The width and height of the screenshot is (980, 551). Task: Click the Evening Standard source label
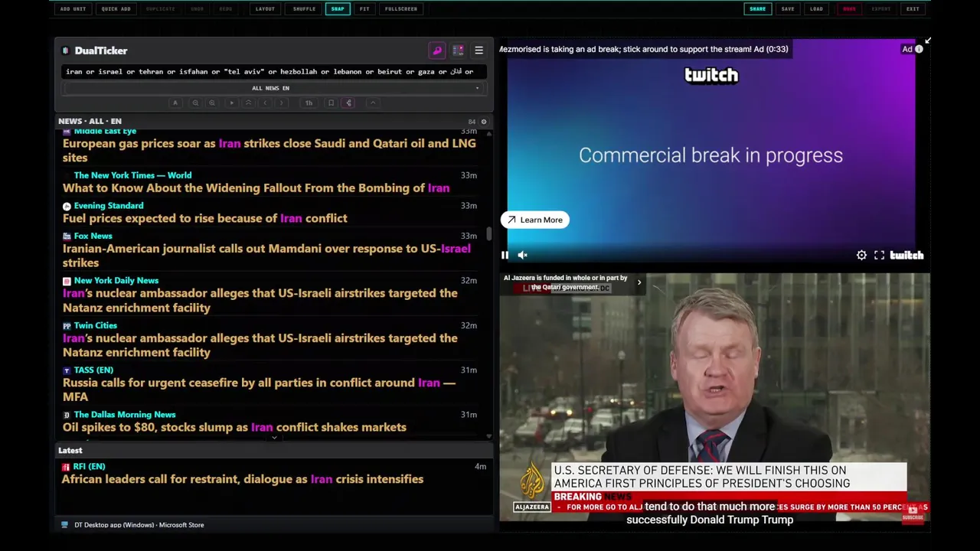109,206
